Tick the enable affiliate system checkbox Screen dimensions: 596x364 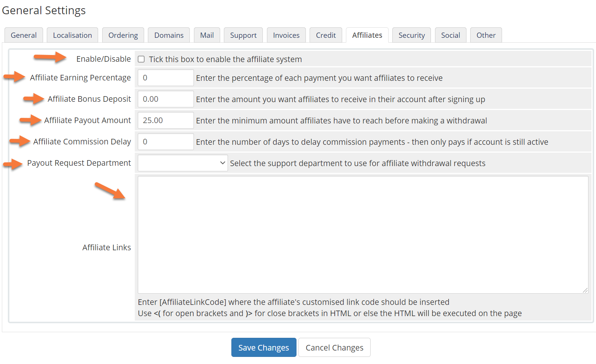click(141, 59)
